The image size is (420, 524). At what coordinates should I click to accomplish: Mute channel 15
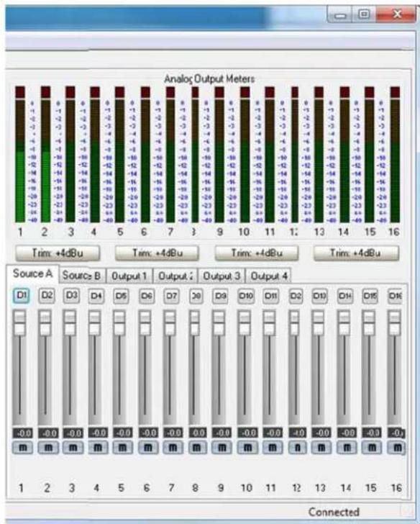coord(372,448)
